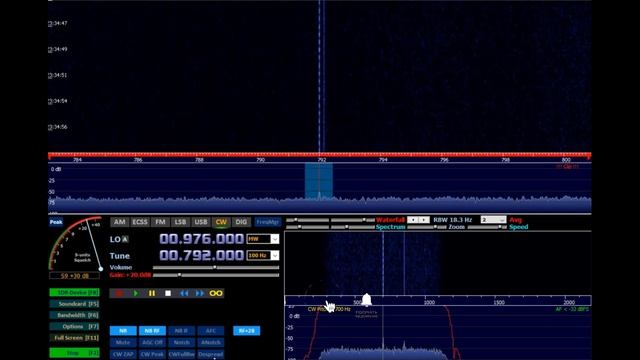Click the cyan Spectrum label
Image resolution: width=640 pixels, height=360 pixels.
(x=391, y=227)
